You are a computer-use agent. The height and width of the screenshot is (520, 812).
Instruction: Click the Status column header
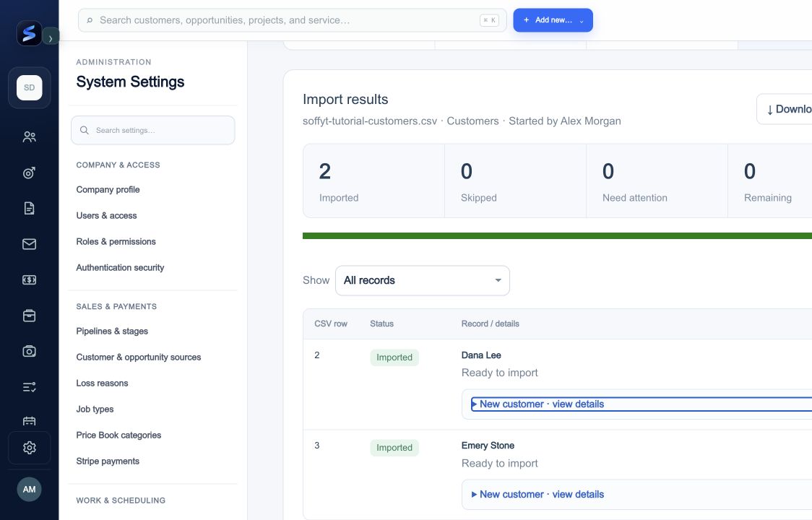coord(381,324)
